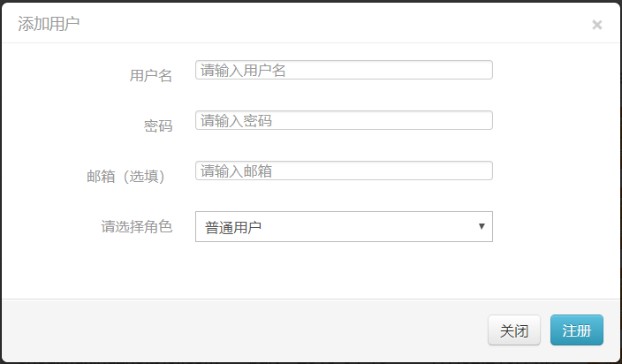Close the 添加用户 dialog with the × icon

click(597, 25)
